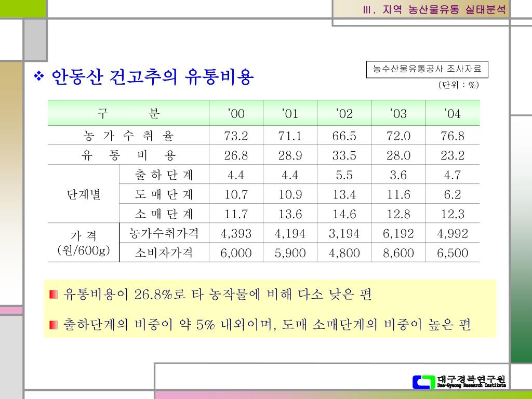
Task: Click the 소매단계 value 13.6
Action: [290, 214]
